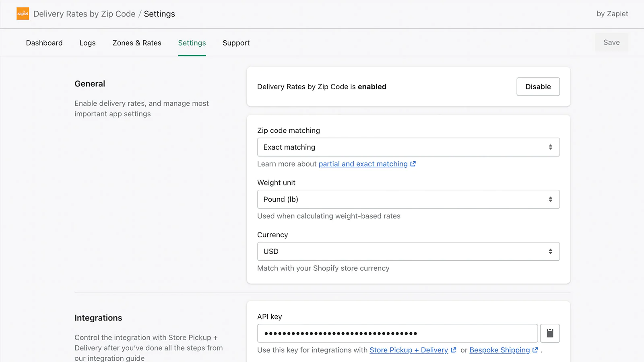
Task: Click the Save button
Action: (611, 42)
